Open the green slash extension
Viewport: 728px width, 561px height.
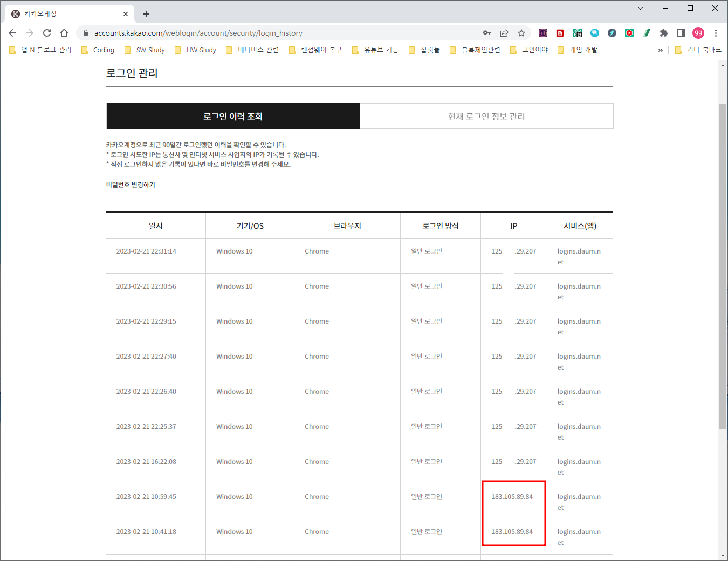tap(647, 33)
